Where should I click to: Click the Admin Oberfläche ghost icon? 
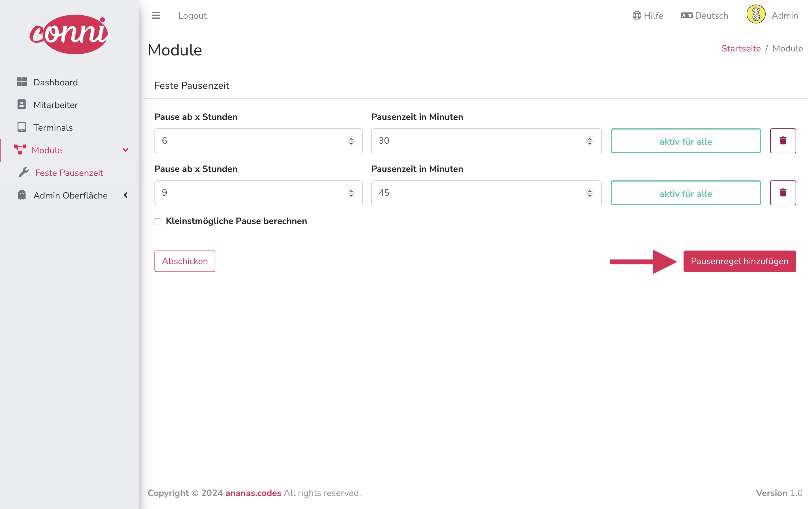tap(22, 195)
